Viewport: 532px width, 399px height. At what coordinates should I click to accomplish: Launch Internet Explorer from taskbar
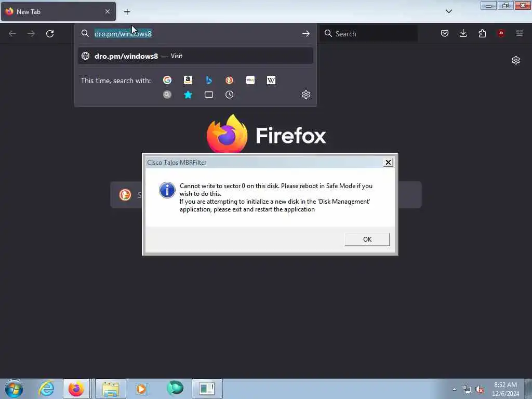coord(46,389)
